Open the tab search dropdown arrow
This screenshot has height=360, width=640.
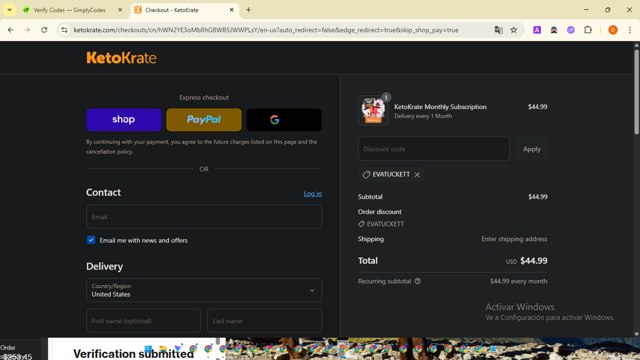pos(9,10)
